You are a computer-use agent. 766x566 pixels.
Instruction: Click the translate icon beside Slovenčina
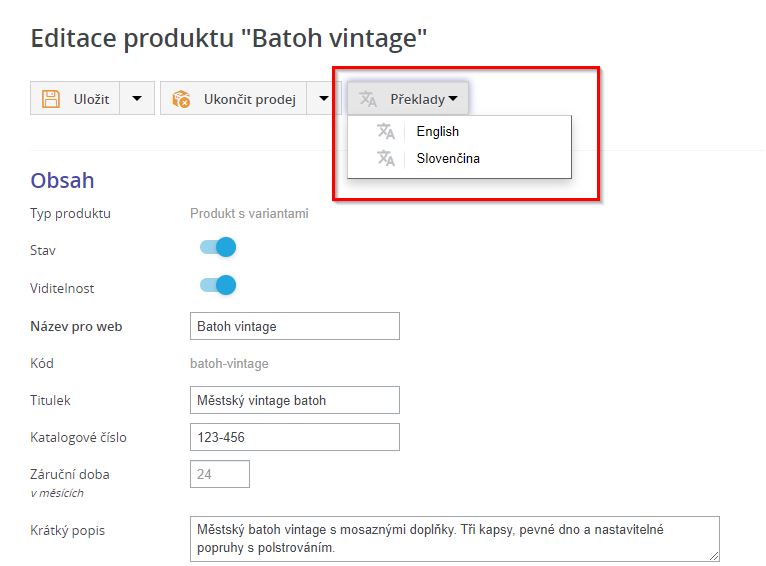(x=385, y=157)
